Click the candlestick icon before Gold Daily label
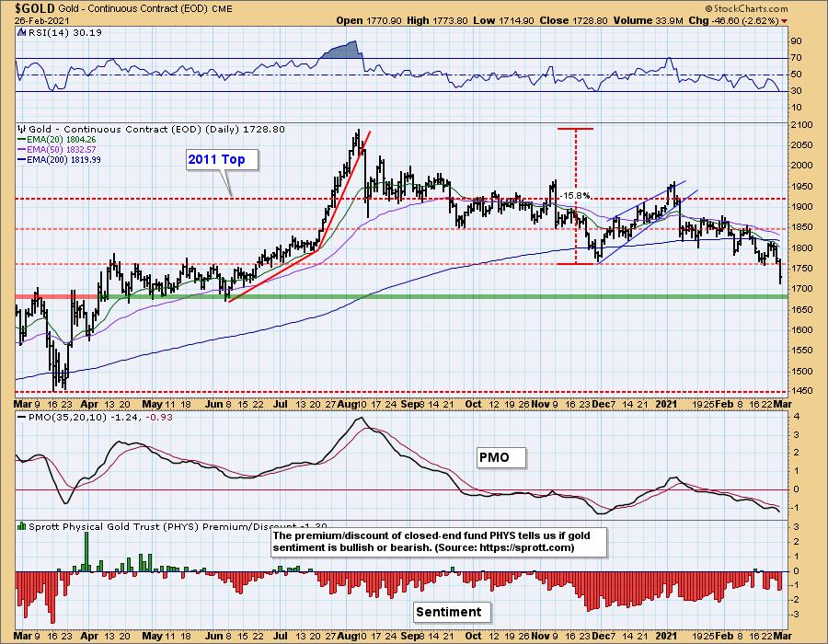The width and height of the screenshot is (828, 644). point(22,129)
